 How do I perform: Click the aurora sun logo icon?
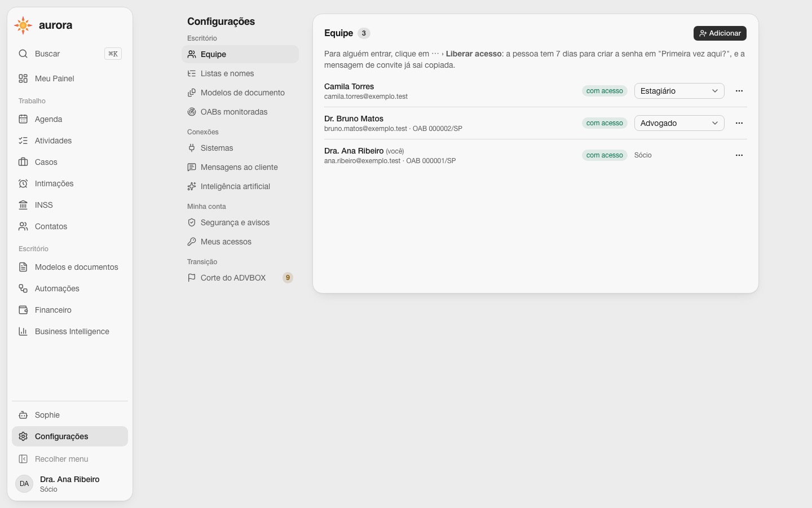coord(23,25)
